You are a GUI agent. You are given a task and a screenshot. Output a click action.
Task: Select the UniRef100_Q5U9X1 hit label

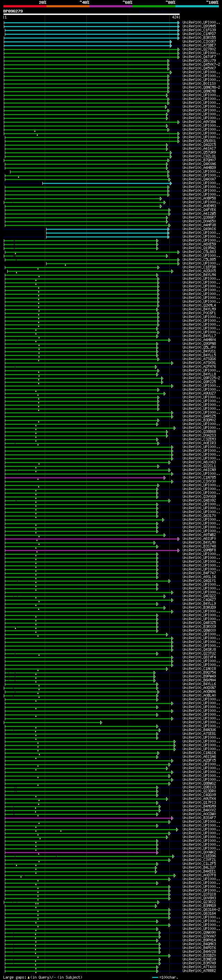point(199,141)
